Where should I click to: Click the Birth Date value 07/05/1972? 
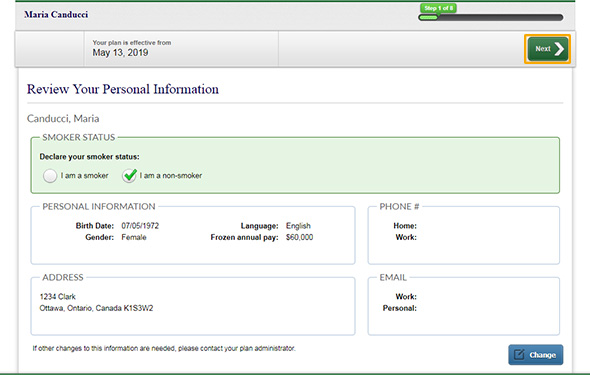coord(140,226)
